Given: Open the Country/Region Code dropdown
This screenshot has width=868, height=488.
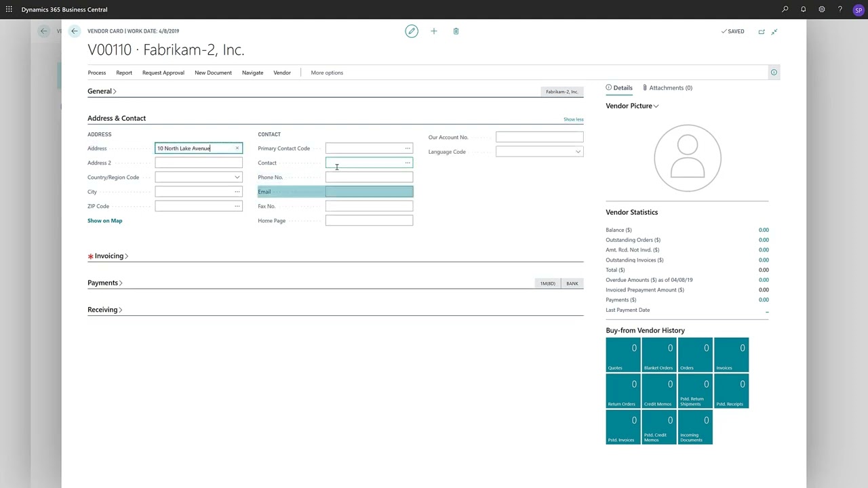Looking at the screenshot, I should pos(237,178).
